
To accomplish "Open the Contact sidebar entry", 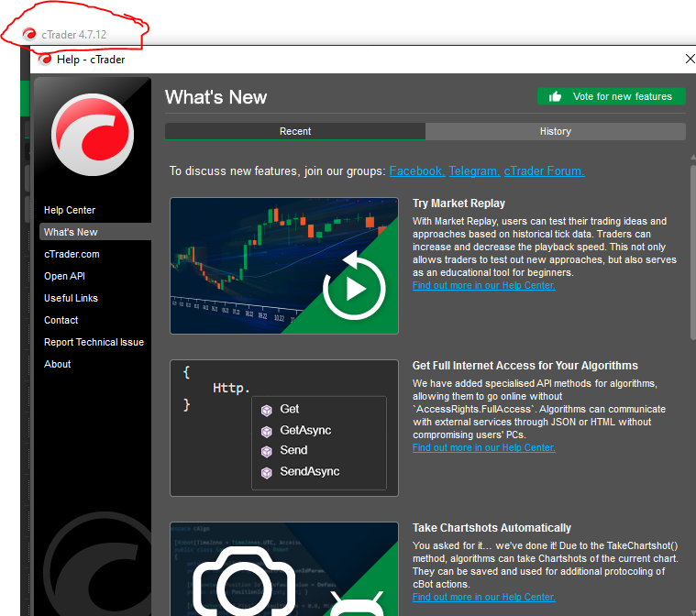I will [x=61, y=320].
